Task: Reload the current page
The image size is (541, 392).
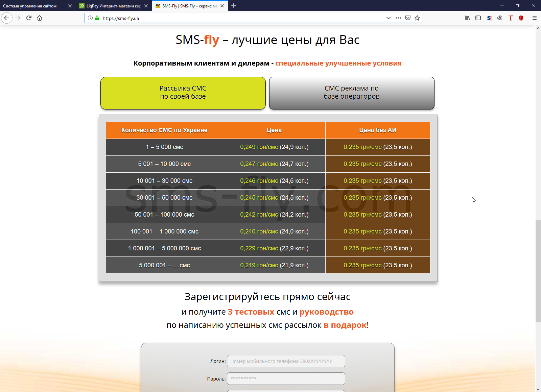Action: [29, 18]
